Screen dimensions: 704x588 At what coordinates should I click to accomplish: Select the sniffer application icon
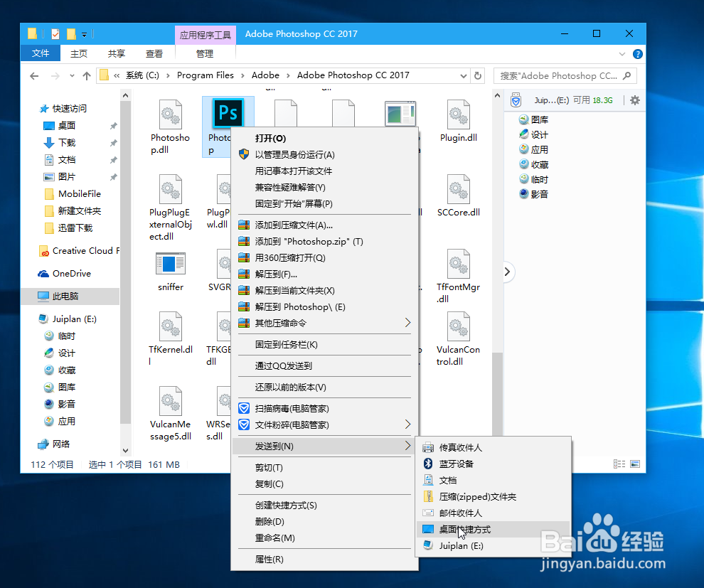[x=171, y=264]
